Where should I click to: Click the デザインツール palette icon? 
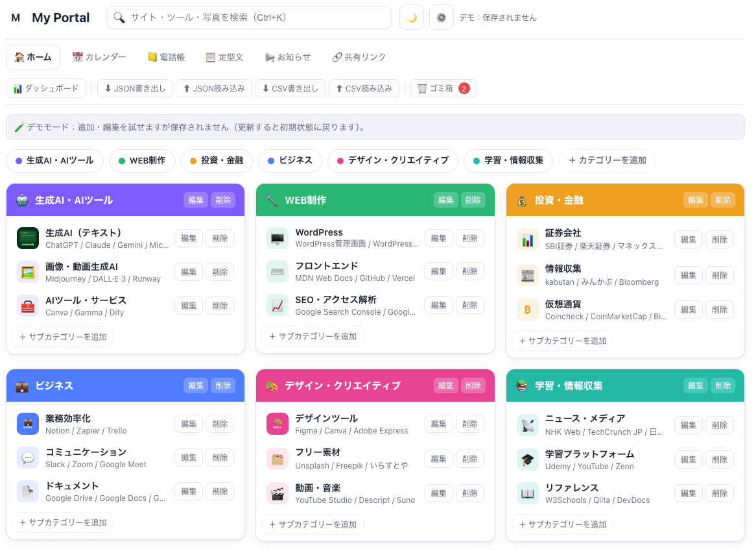278,424
